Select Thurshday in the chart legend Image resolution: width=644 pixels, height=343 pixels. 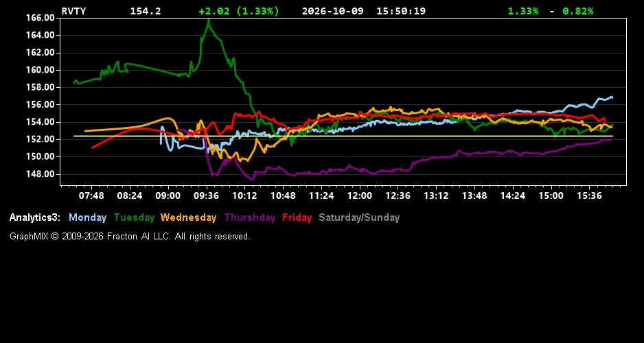(250, 218)
